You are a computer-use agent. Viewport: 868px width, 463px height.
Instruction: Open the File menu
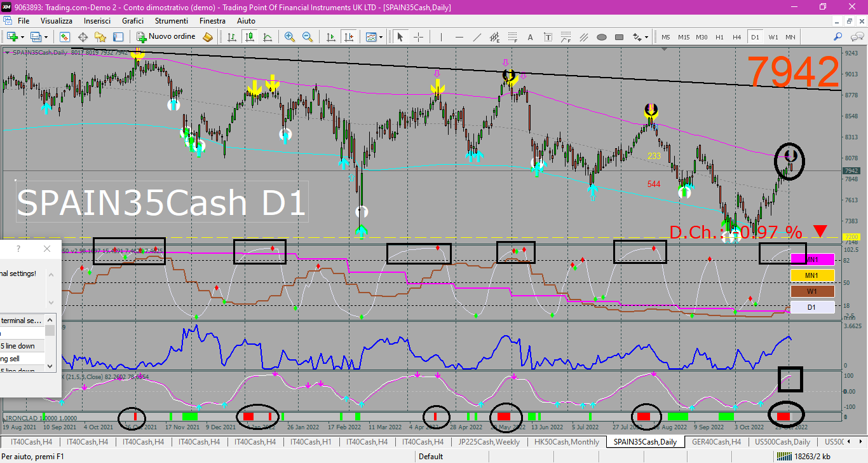[24, 21]
